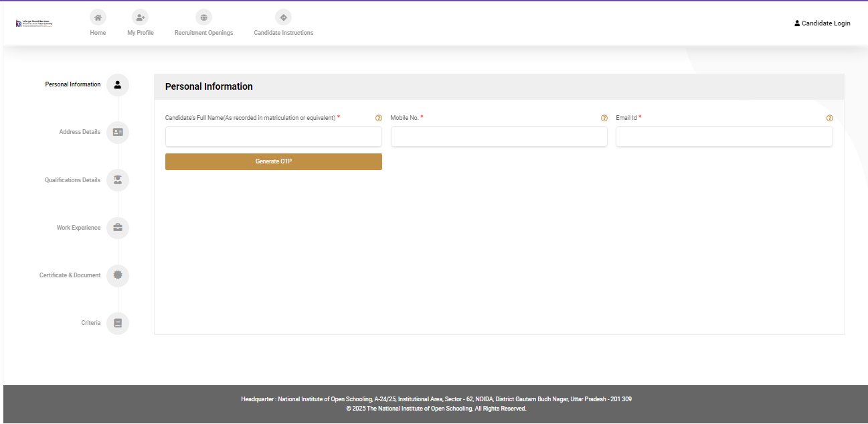Focus the Candidate's Full Name field

tap(273, 137)
